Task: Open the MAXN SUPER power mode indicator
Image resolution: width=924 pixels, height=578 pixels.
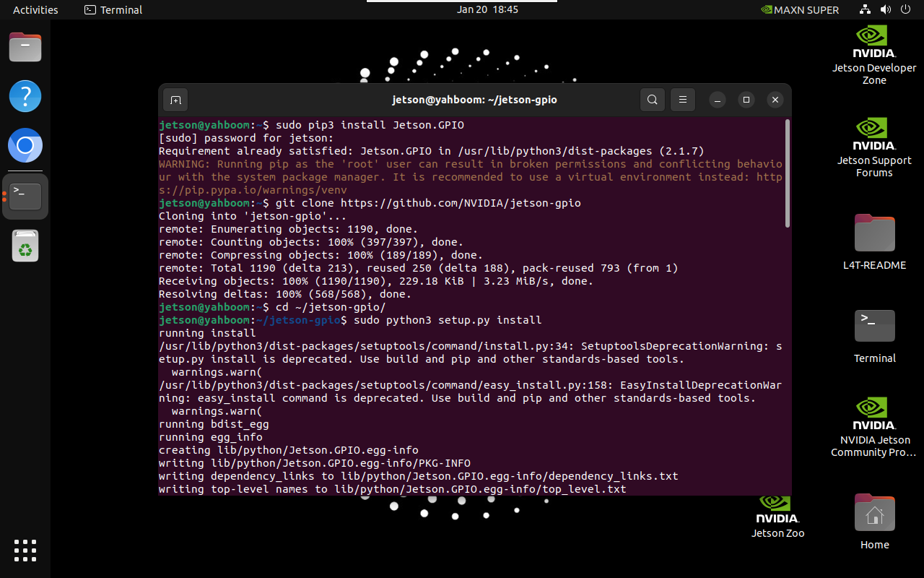Action: [800, 9]
